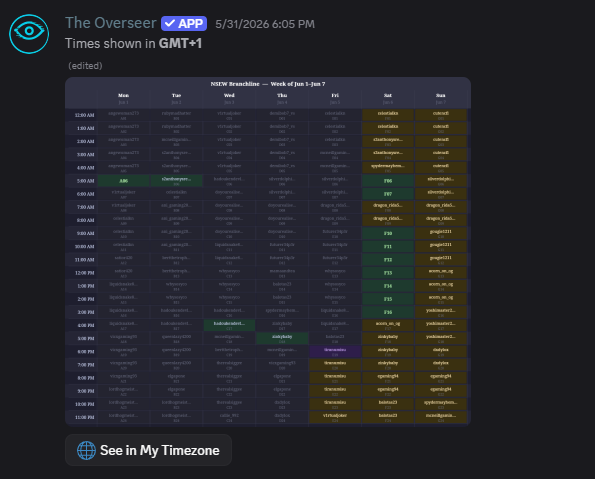Click the green F14 slot on Saturday

coord(388,286)
